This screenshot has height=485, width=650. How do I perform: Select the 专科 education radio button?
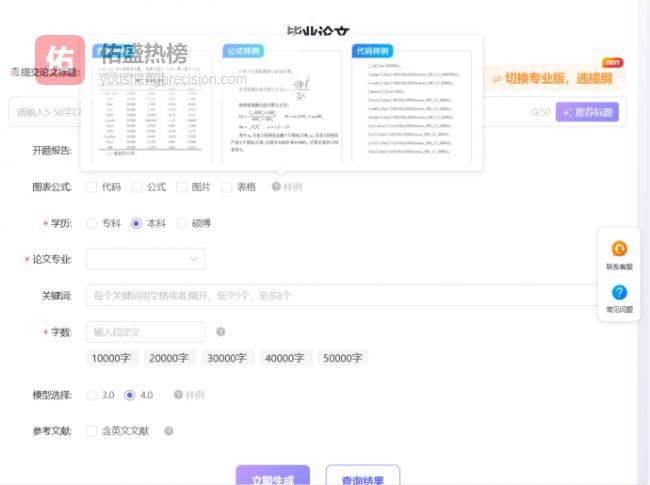coord(92,224)
